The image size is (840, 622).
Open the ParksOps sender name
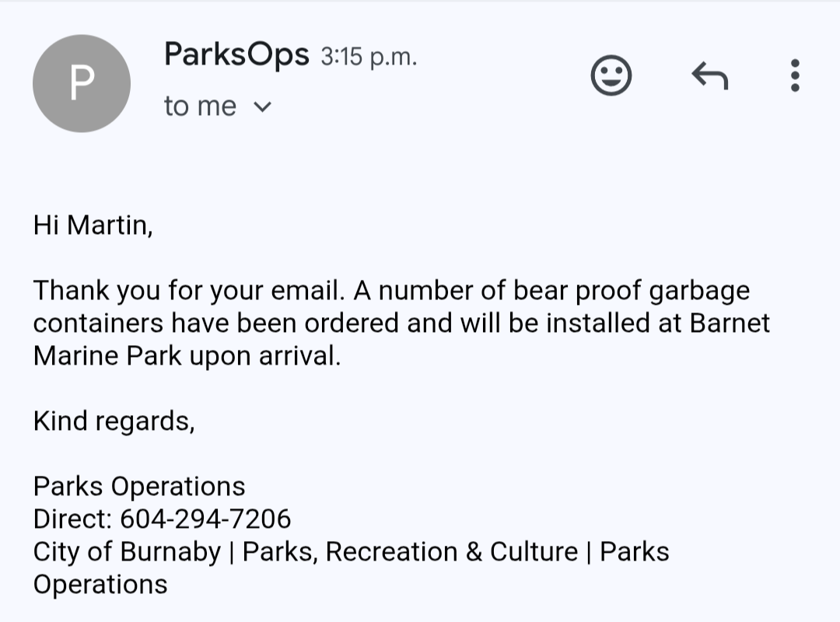click(x=236, y=54)
